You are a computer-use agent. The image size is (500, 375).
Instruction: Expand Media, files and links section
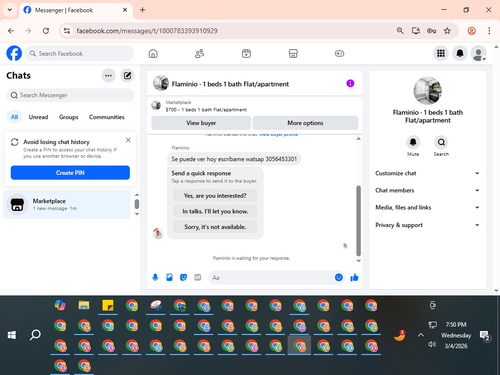point(427,208)
